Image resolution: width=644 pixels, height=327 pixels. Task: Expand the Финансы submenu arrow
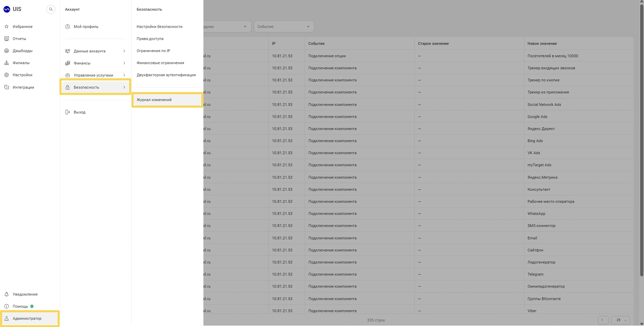(x=124, y=63)
